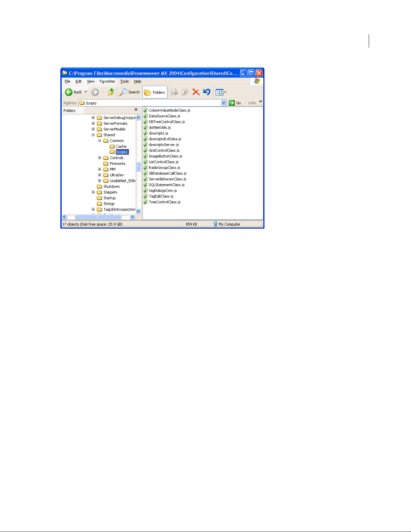
Task: Select TreeControlClass.js file icon
Action: [146, 202]
